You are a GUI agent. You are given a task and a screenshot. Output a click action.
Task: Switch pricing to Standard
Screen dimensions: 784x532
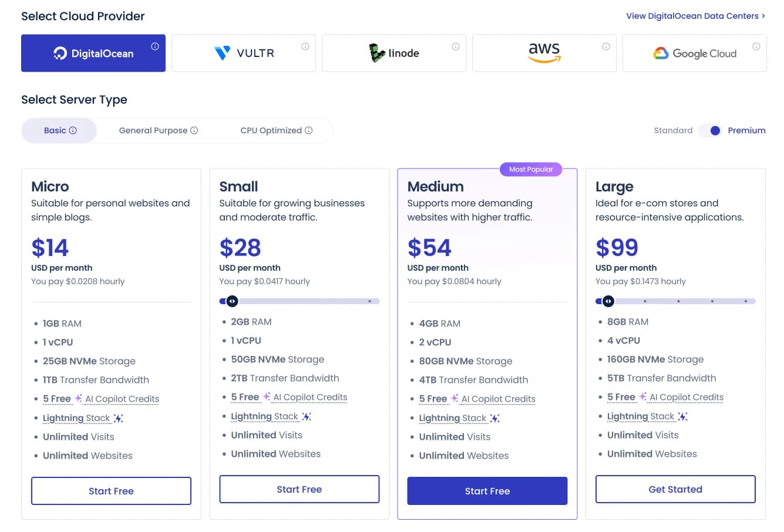(673, 130)
